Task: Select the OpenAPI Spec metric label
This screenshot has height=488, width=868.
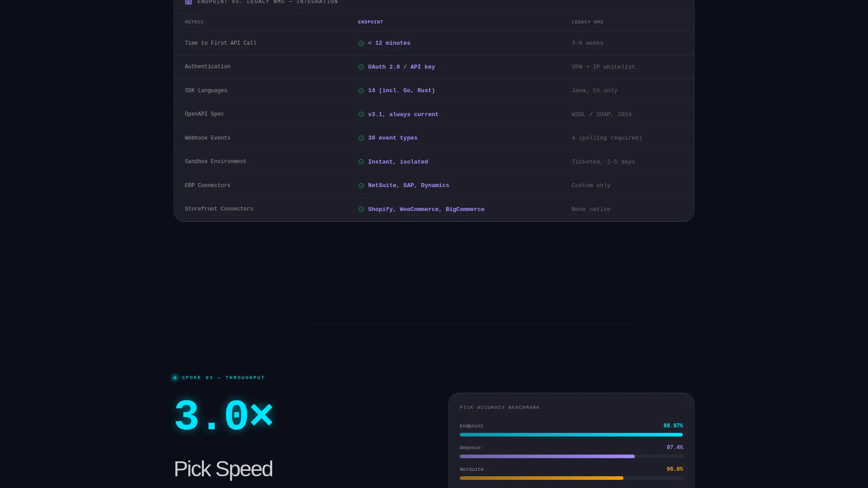Action: [204, 114]
